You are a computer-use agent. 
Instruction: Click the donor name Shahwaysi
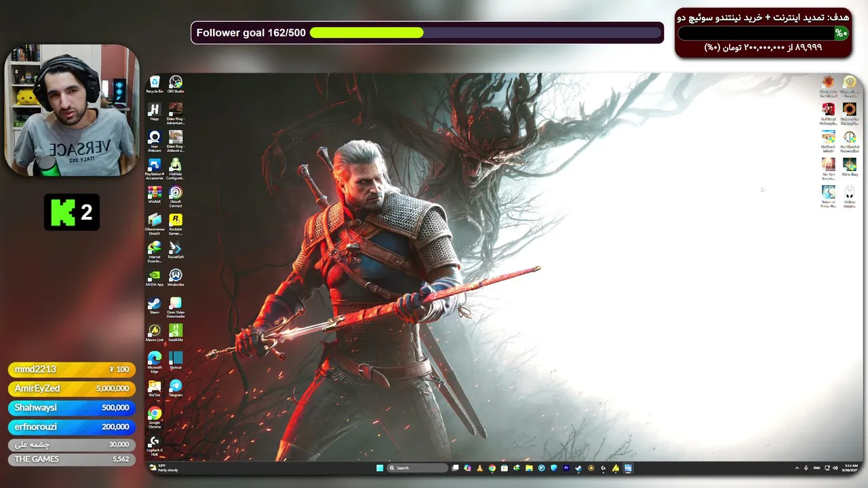36,407
